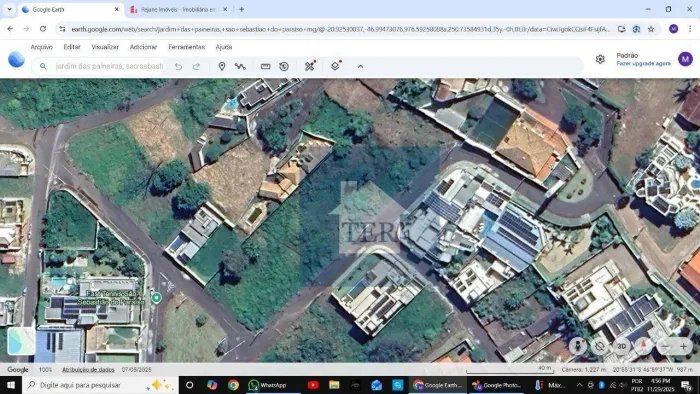Click the camera altitude readout
700x394 pixels.
point(583,369)
